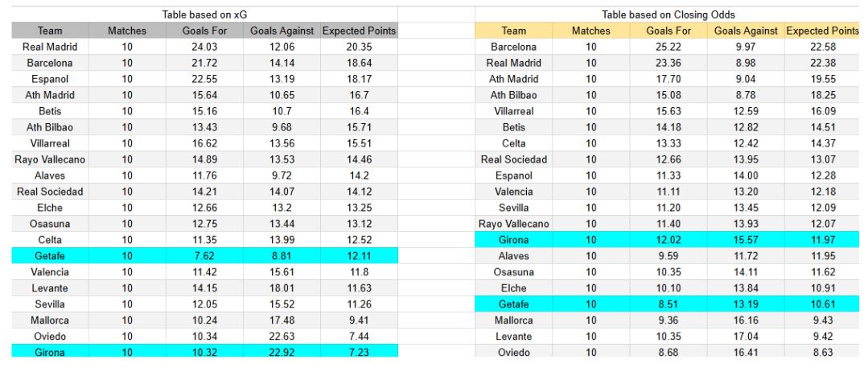The image size is (868, 372).
Task: Select Oviedo's Goals Against value 22.63
Action: tap(283, 337)
